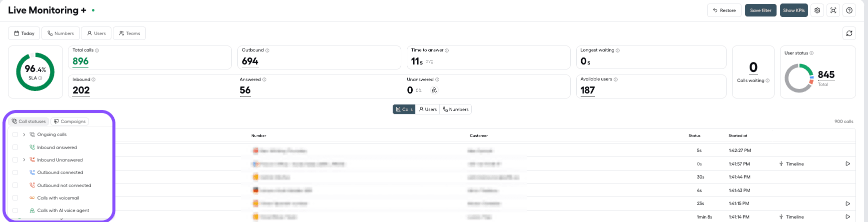The height and width of the screenshot is (222, 868).
Task: Click the Show KPIs button
Action: click(x=794, y=10)
